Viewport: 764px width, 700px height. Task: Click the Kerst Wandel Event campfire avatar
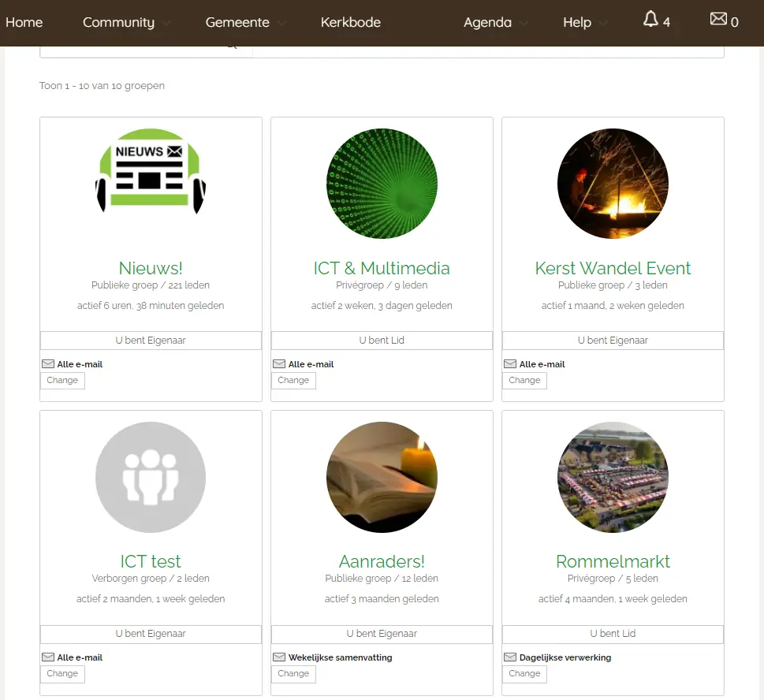point(613,184)
